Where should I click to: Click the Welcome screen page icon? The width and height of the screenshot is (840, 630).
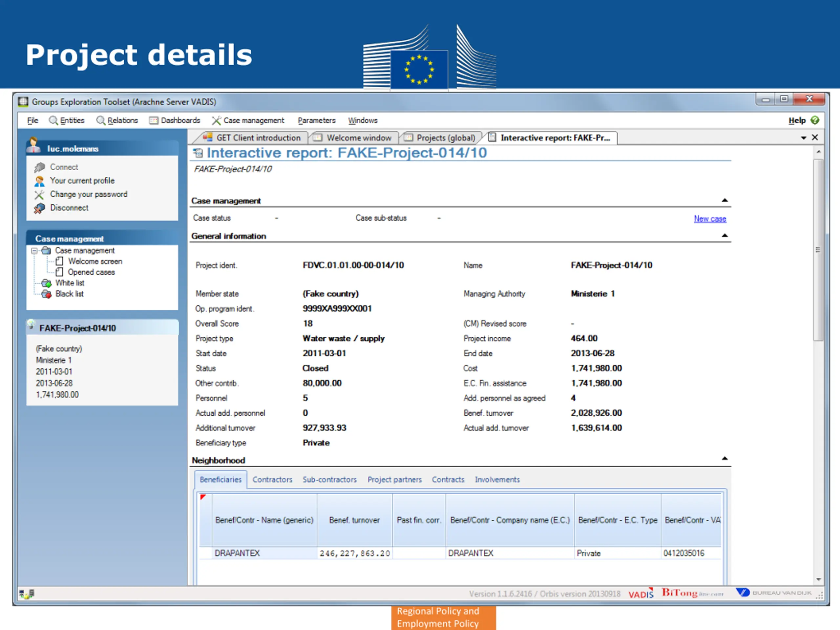pyautogui.click(x=60, y=261)
